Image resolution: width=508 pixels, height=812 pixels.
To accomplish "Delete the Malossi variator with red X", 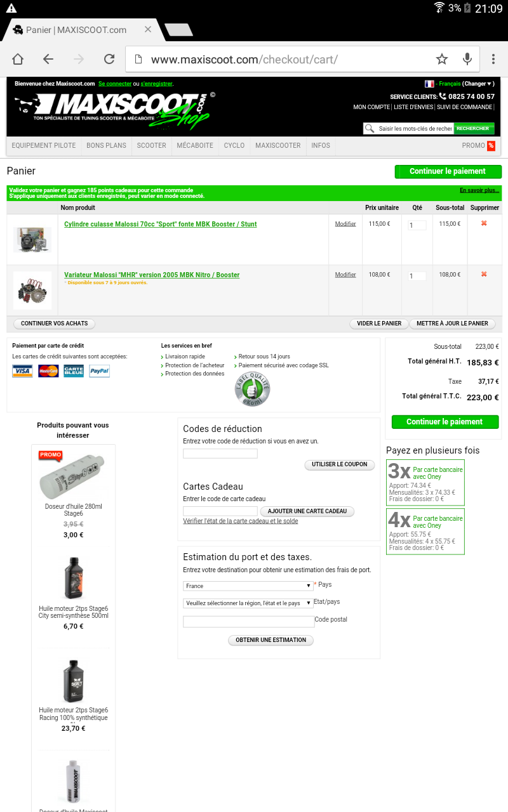I will [484, 274].
